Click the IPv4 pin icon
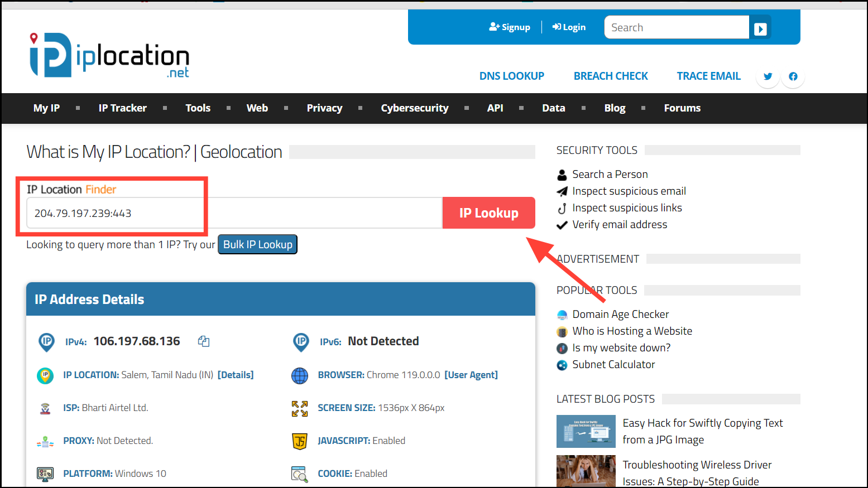The height and width of the screenshot is (488, 868). coord(46,341)
